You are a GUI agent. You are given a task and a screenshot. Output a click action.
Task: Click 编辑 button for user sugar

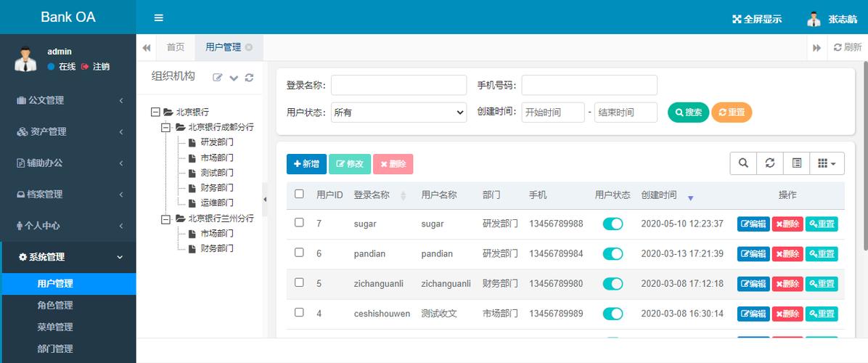tap(753, 224)
